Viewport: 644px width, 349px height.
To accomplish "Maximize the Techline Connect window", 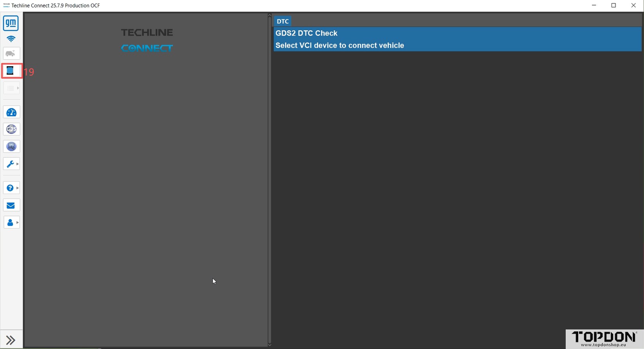I will 613,5.
